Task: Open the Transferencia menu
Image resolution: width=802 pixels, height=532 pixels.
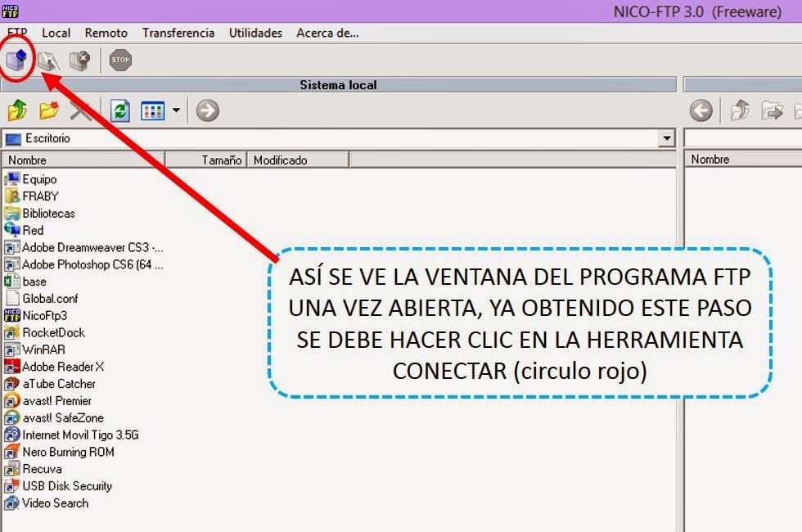Action: (x=178, y=33)
